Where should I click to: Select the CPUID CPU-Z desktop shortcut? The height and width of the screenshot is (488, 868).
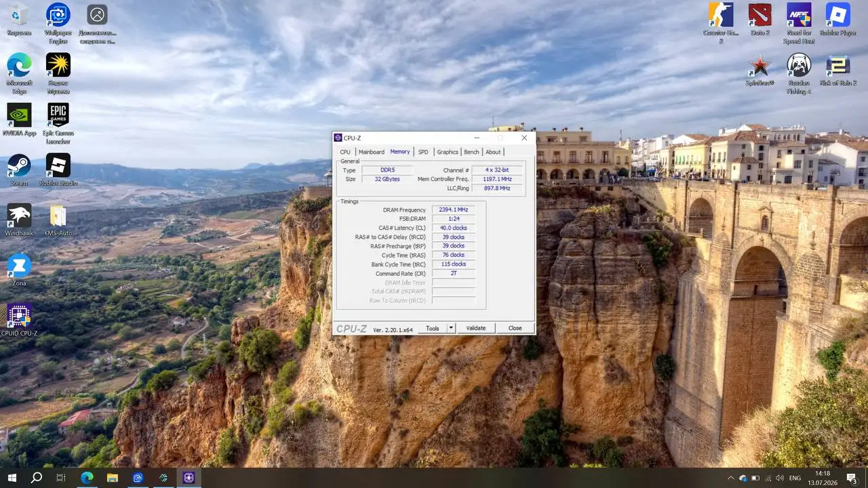[x=19, y=321]
